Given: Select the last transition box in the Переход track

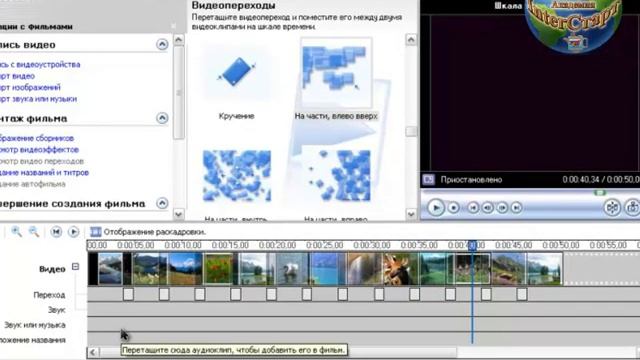Looking at the screenshot, I should click(522, 294).
